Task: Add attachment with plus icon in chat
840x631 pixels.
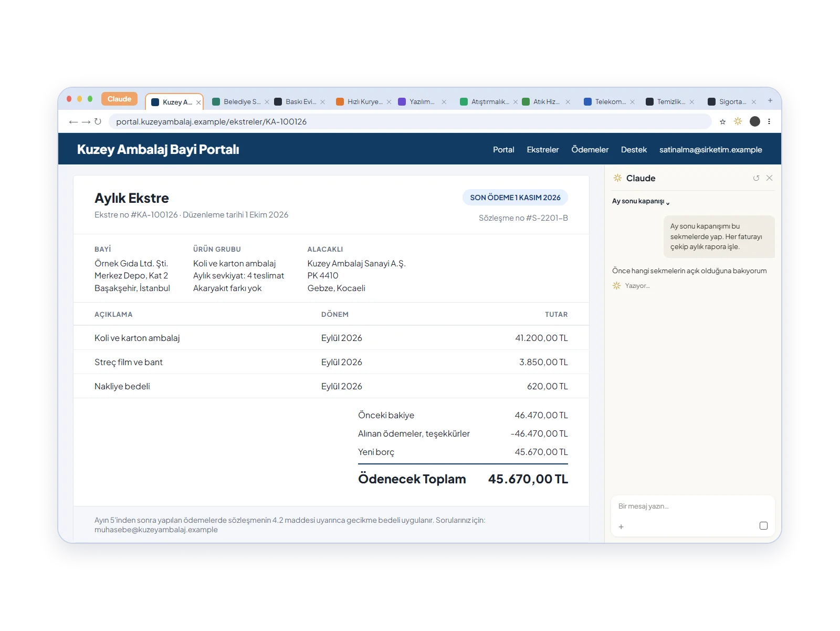Action: 621,526
